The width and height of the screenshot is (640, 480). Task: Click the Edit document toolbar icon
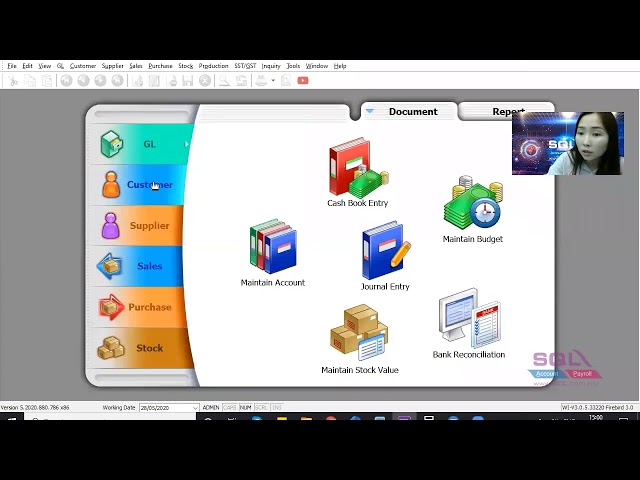point(154,81)
